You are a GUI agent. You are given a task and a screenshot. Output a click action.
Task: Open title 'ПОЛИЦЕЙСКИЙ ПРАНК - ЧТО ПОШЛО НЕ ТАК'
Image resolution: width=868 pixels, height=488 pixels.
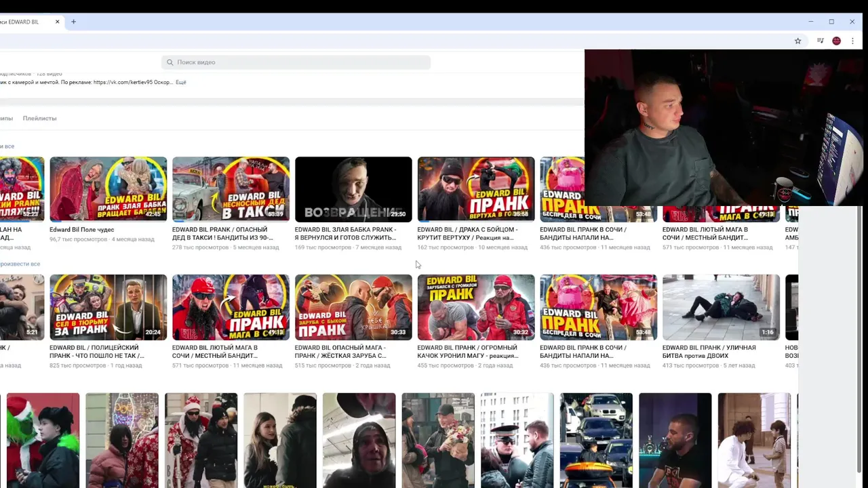97,352
